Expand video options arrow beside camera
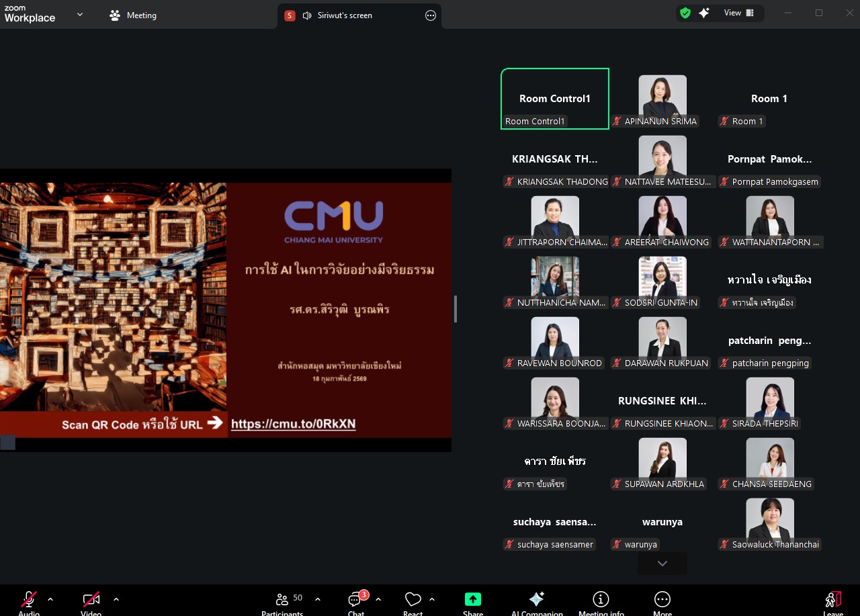Screen dimensions: 860x616 (116, 599)
